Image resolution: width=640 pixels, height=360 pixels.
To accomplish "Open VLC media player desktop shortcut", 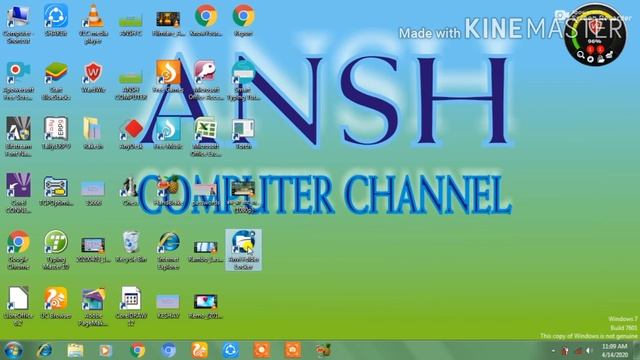I will (93, 24).
